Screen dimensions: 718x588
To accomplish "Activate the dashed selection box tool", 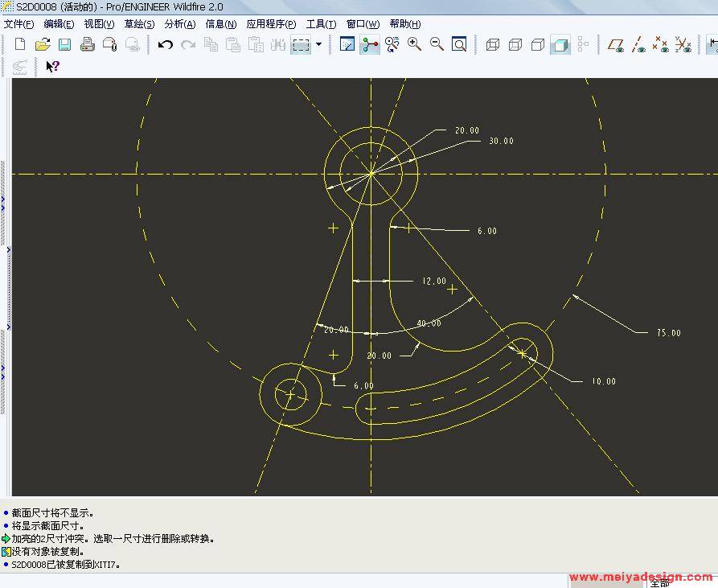I will pyautogui.click(x=301, y=45).
